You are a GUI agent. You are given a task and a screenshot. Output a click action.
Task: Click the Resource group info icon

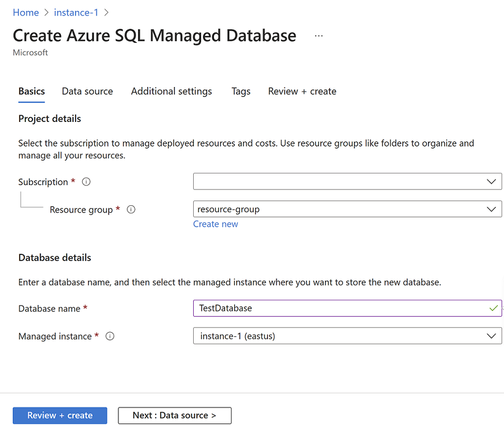[131, 209]
